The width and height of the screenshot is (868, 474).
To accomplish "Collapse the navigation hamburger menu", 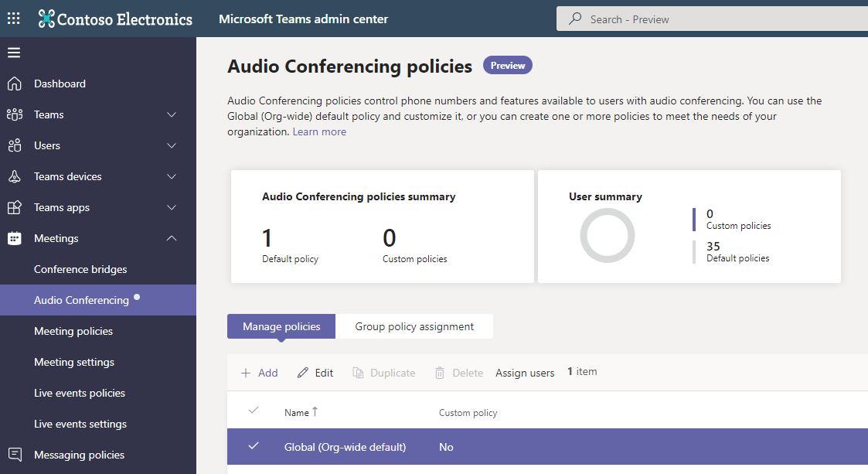I will [x=14, y=53].
